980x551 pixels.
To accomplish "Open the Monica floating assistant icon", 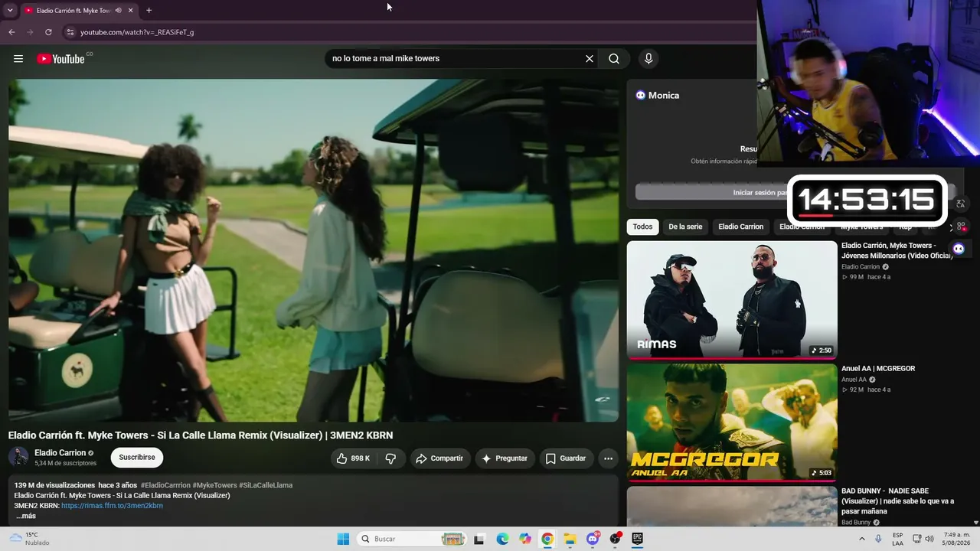I will [x=959, y=248].
